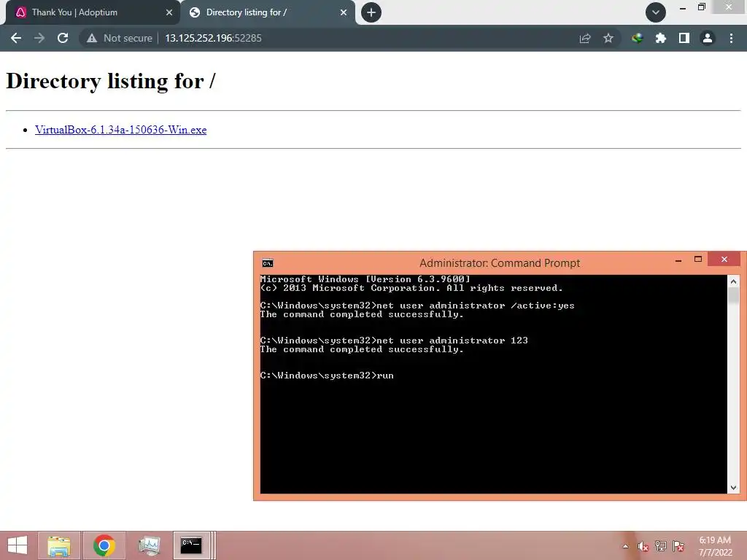The height and width of the screenshot is (560, 747).
Task: Open the Windows Start button
Action: (18, 545)
